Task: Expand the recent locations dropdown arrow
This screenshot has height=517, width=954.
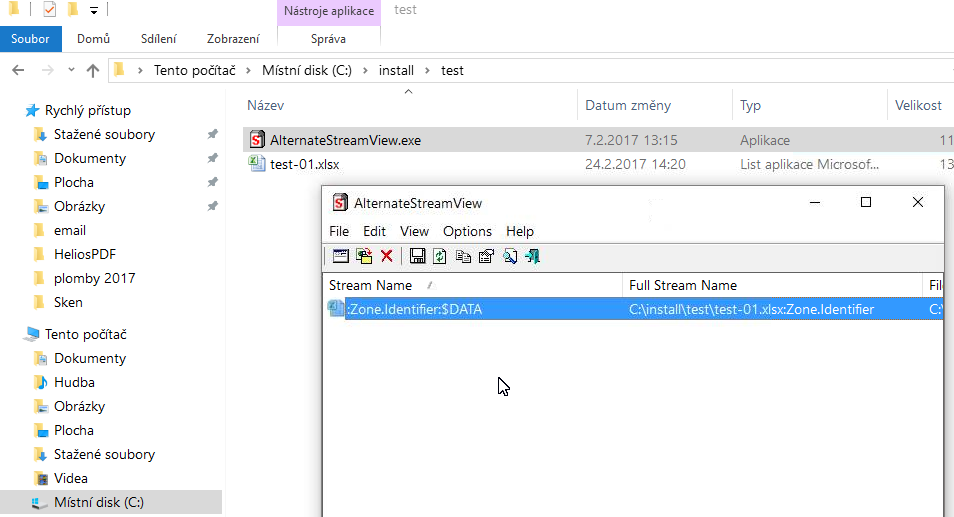Action: 70,71
